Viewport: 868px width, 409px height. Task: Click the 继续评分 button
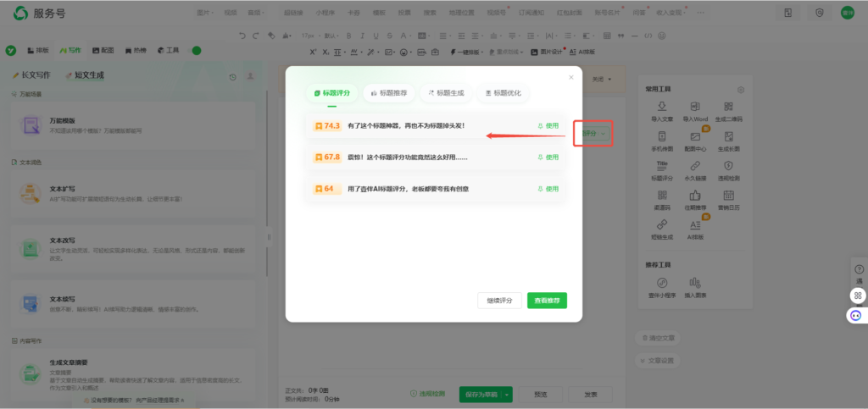(x=499, y=301)
